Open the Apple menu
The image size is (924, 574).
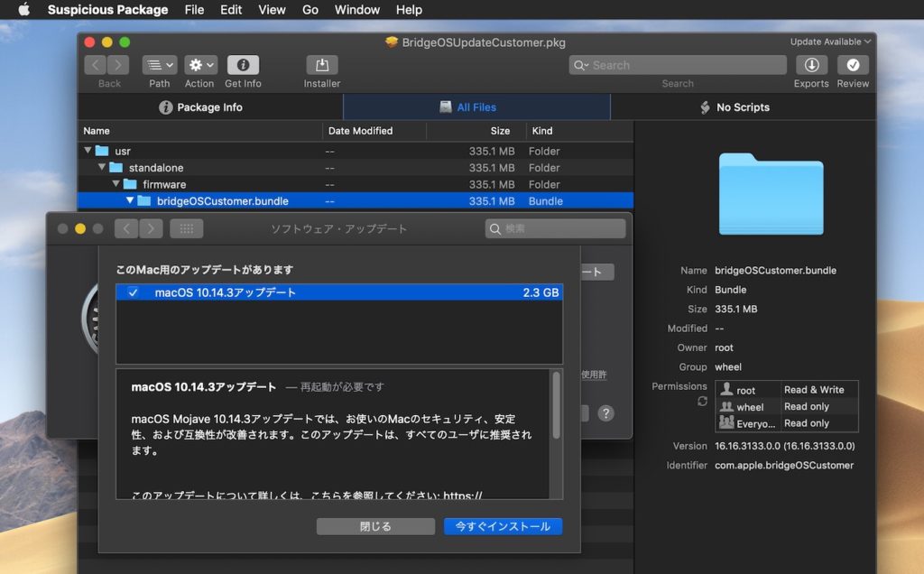pyautogui.click(x=23, y=10)
